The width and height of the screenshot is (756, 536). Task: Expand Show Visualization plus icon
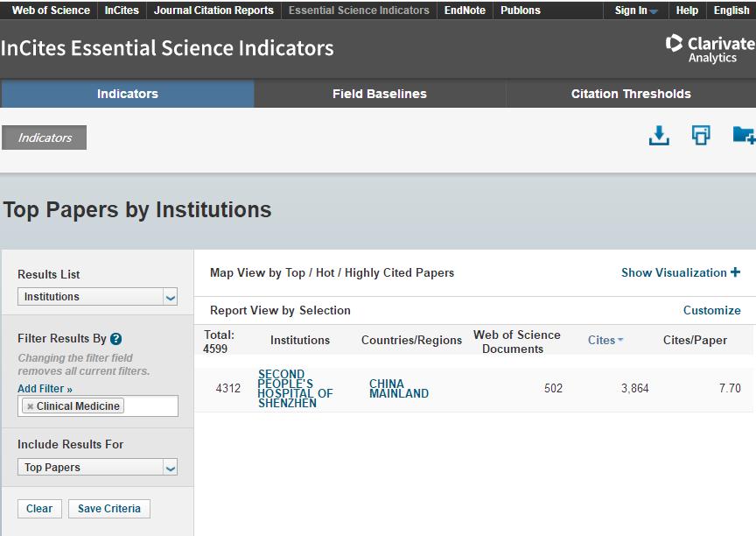click(x=735, y=272)
